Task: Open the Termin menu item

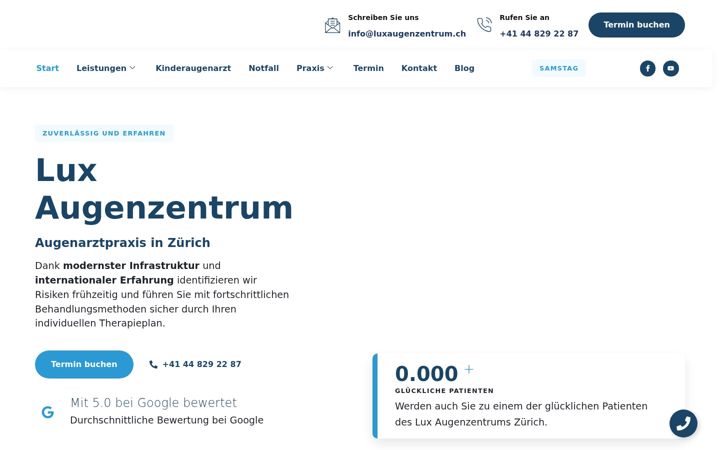Action: click(368, 68)
